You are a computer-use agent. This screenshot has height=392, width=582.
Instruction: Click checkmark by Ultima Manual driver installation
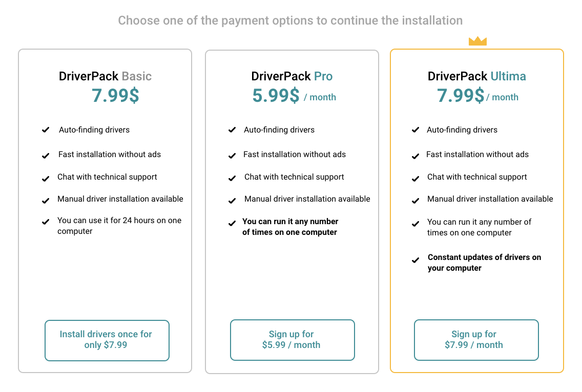tap(416, 201)
